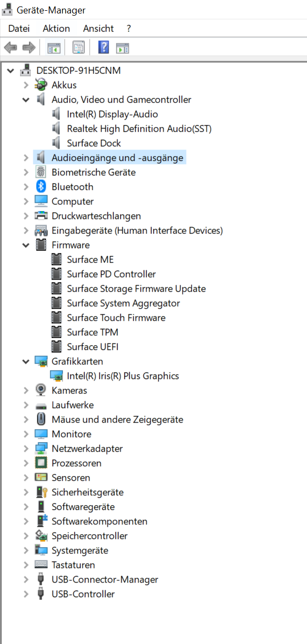
Task: Open the Ansicht menu
Action: 98,29
